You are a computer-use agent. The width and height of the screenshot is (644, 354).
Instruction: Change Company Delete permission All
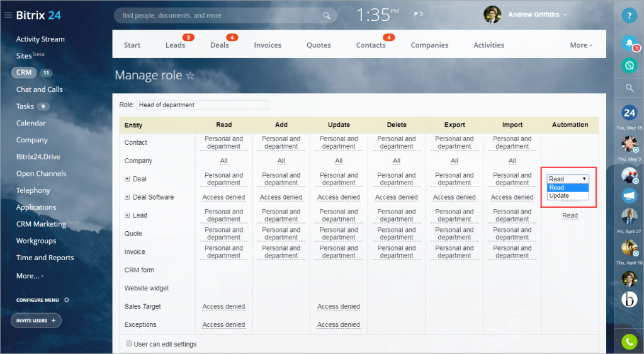pos(397,161)
